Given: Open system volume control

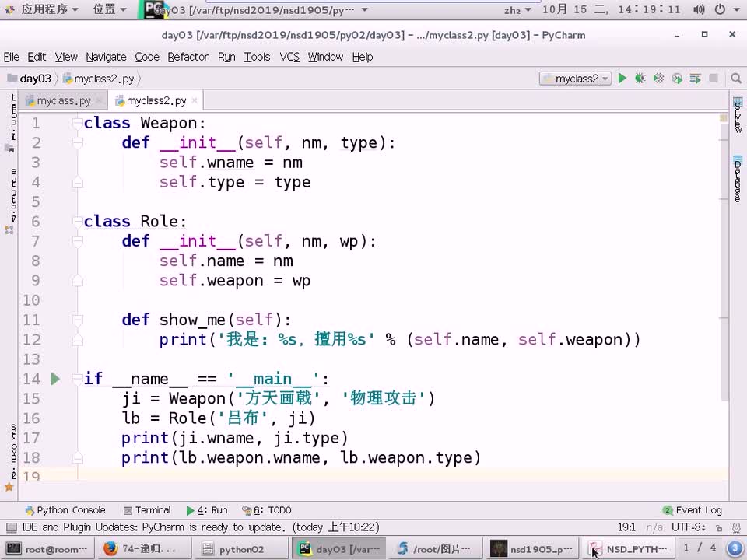Looking at the screenshot, I should coord(699,9).
